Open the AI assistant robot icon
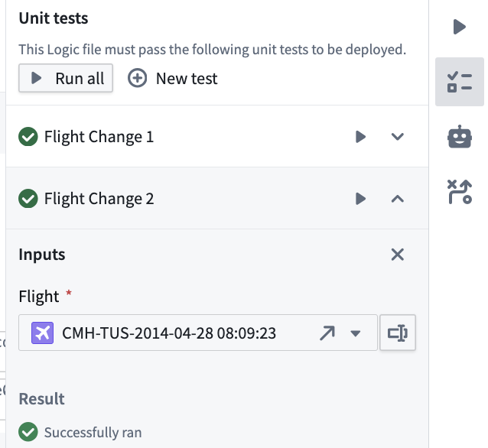 click(x=460, y=137)
